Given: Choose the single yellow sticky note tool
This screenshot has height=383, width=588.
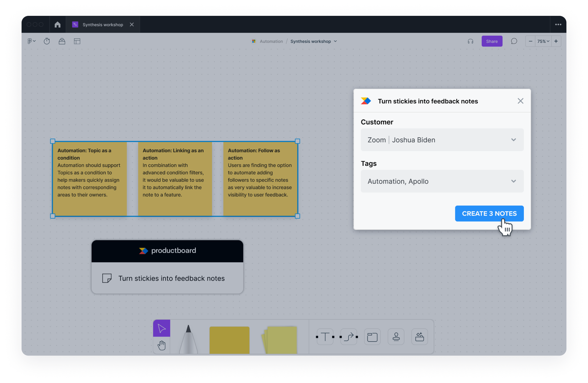Looking at the screenshot, I should [229, 340].
